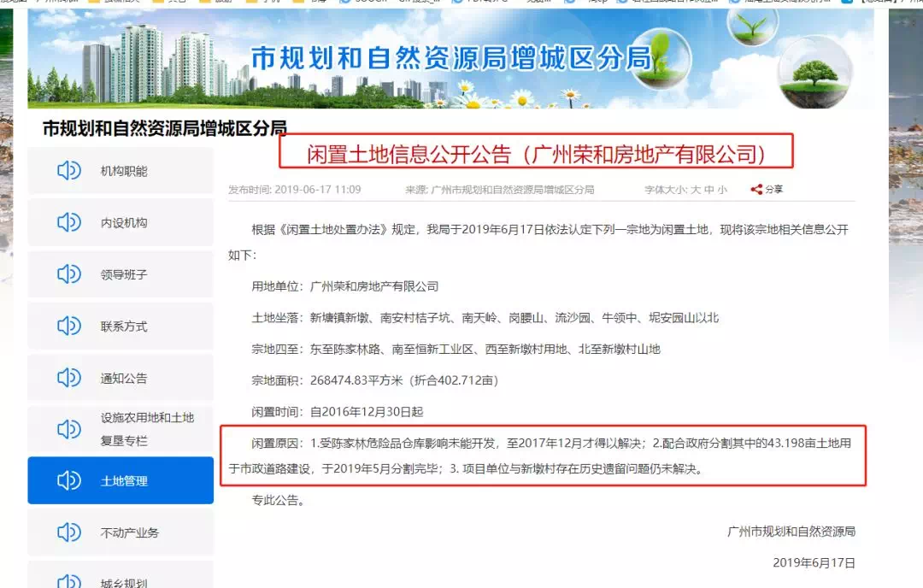Screen dimensions: 923x588
Task: Click the red share icon
Action: 756,190
